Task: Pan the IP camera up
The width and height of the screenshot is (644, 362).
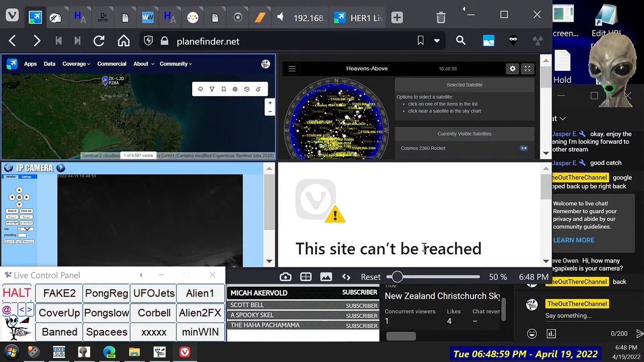Action: tap(19, 190)
